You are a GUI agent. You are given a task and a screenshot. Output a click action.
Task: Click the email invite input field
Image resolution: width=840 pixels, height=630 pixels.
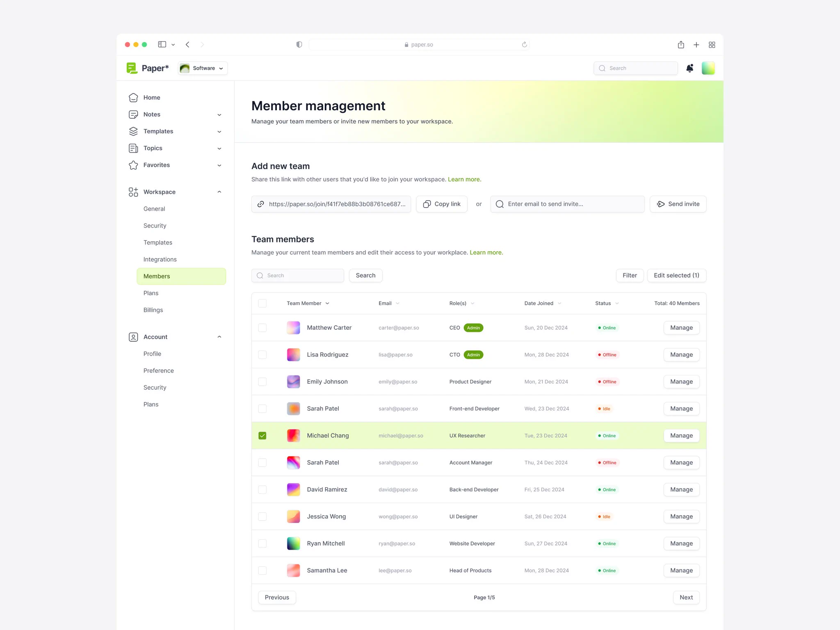pyautogui.click(x=567, y=204)
